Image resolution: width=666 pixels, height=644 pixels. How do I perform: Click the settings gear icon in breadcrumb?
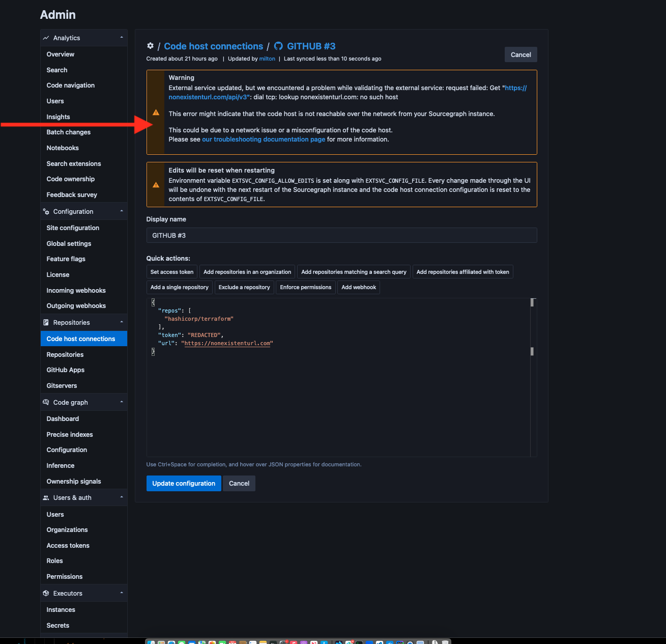click(150, 46)
